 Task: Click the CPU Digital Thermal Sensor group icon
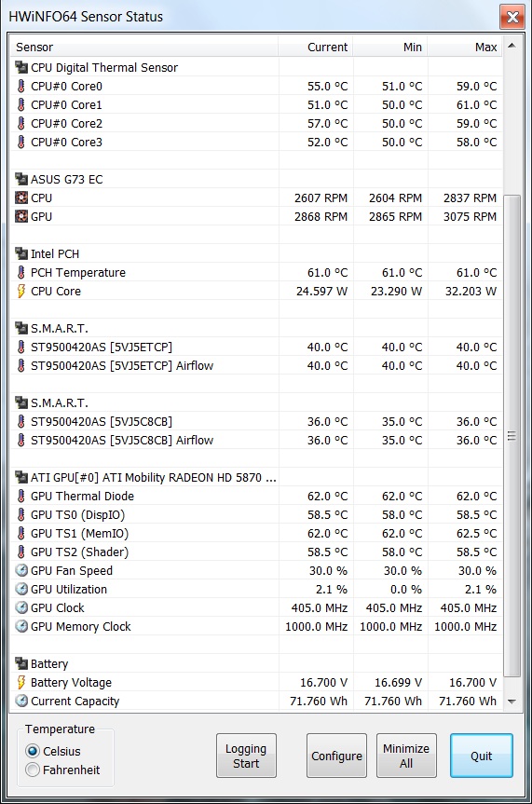(21, 67)
